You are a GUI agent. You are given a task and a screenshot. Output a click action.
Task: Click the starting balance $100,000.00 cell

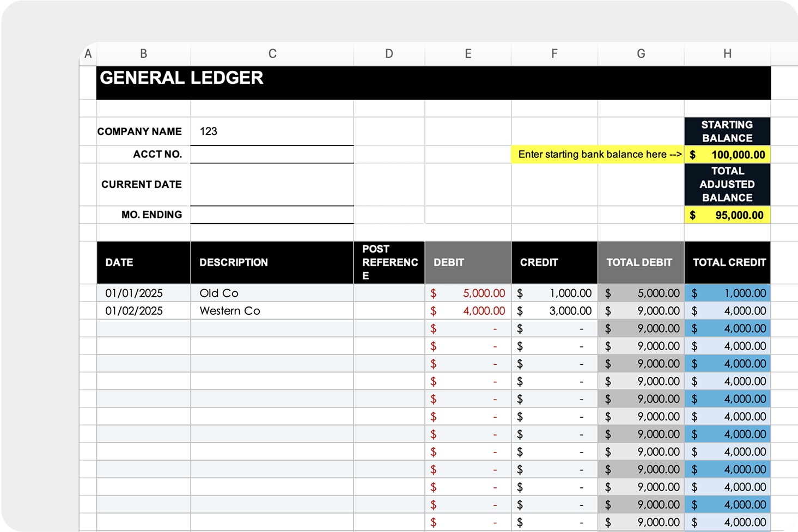(727, 155)
